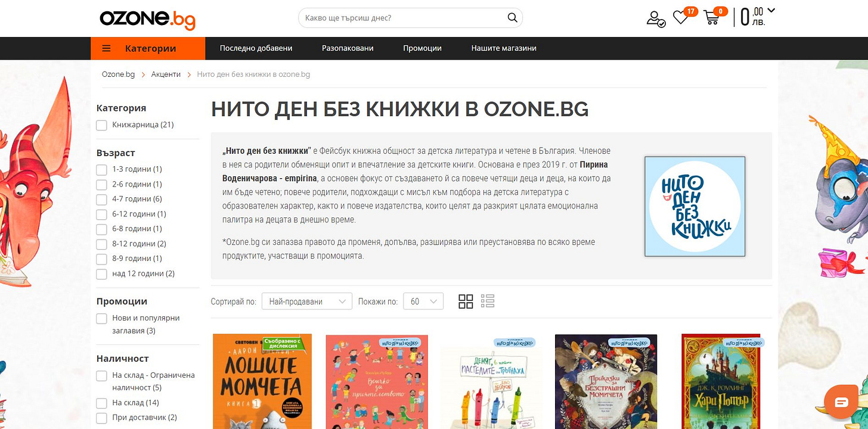Viewport: 868px width, 429px height.
Task: Switch to grid view layout
Action: (x=466, y=301)
